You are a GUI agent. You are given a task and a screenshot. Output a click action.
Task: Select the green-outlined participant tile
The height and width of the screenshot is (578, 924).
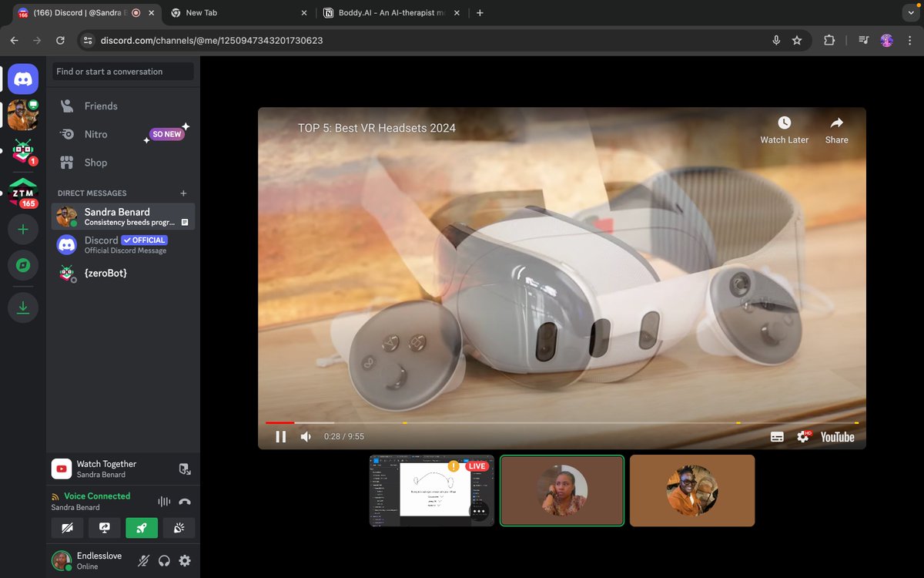tap(562, 490)
